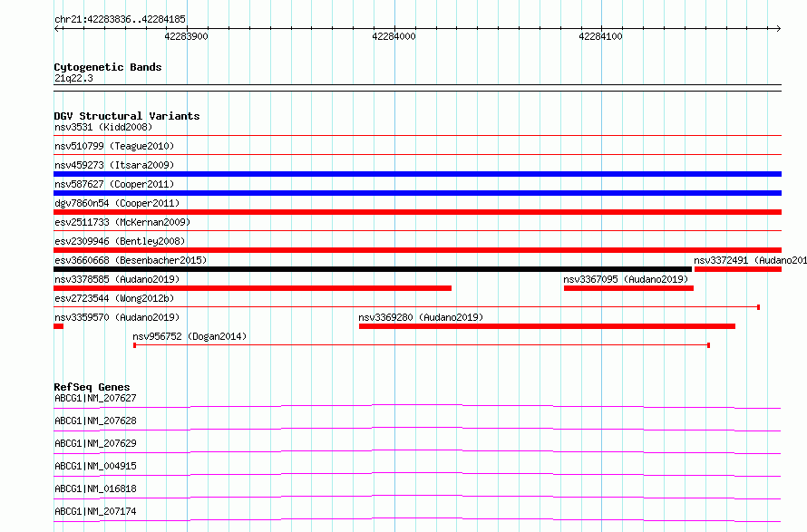Click the nsv3367095 red bar segment
Screen dimensions: 807x532
629,288
